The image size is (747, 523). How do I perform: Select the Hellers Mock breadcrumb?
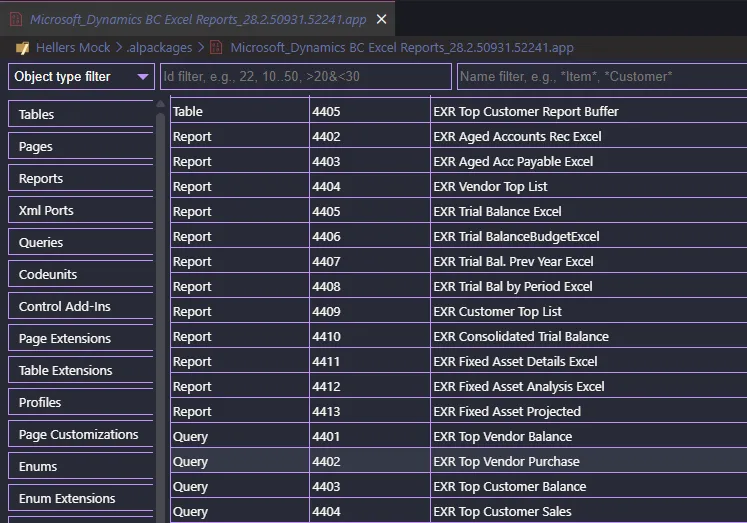[73, 48]
